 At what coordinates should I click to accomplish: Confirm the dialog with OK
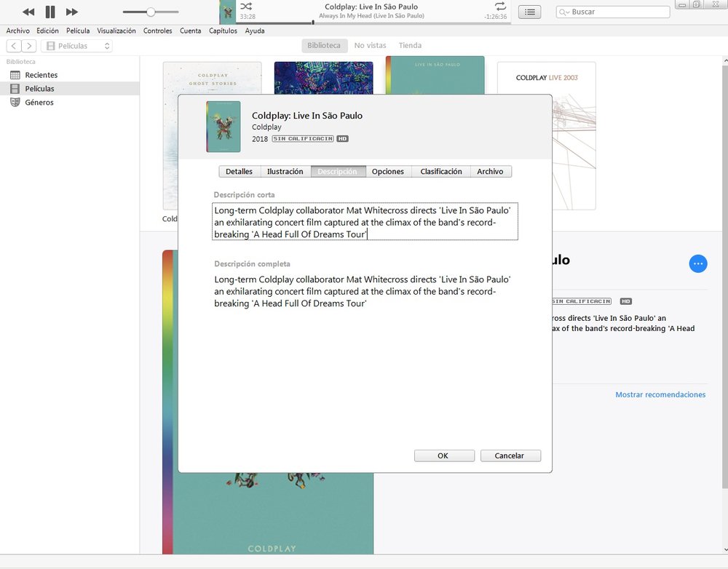point(444,455)
